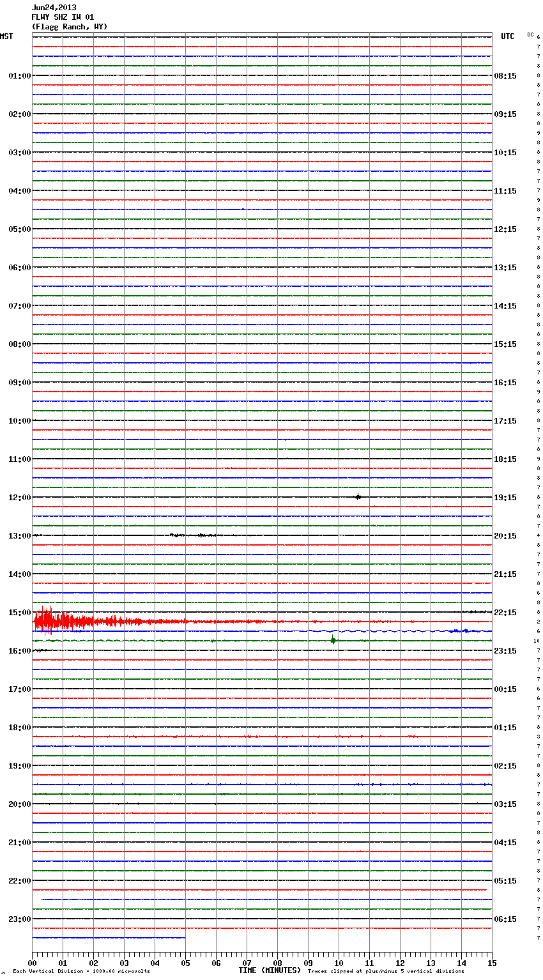Select the 02:00 MST row label
The image size is (543, 980).
click(x=20, y=114)
